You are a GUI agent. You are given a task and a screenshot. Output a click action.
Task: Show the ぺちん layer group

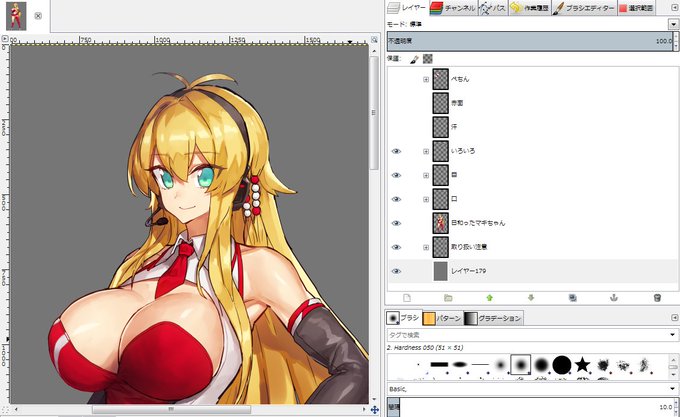(396, 79)
